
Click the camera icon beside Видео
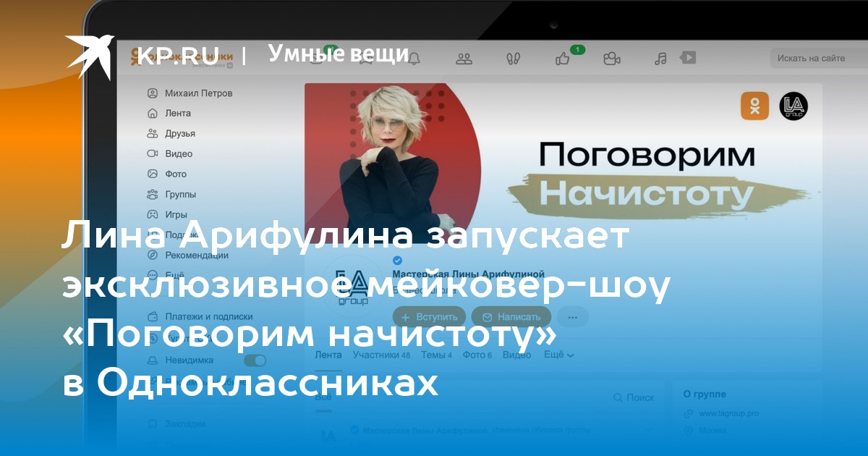click(x=153, y=153)
